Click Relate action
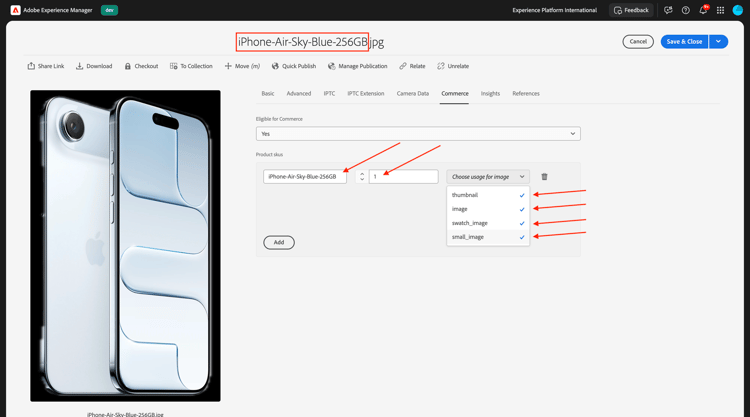 click(412, 66)
